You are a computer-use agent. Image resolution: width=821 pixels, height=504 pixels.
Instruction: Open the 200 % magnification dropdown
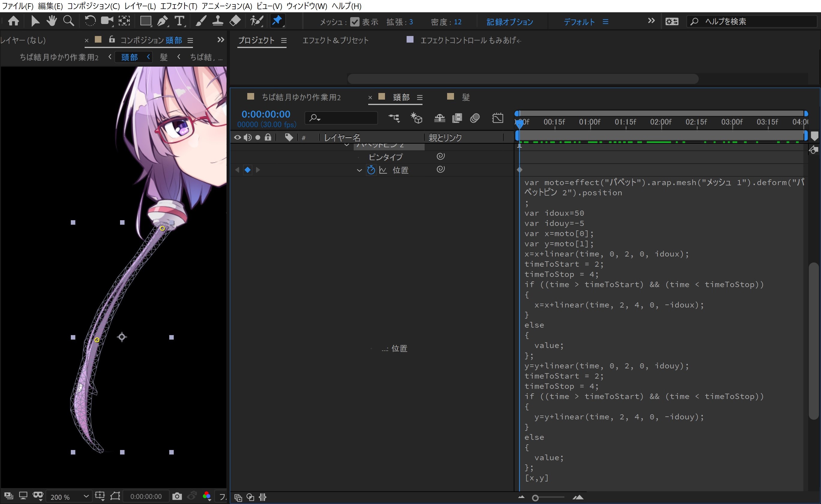69,497
